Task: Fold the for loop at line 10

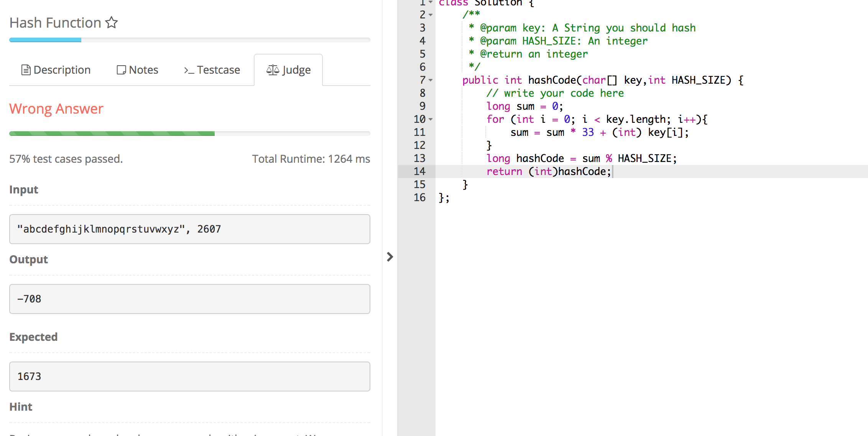Action: click(431, 119)
